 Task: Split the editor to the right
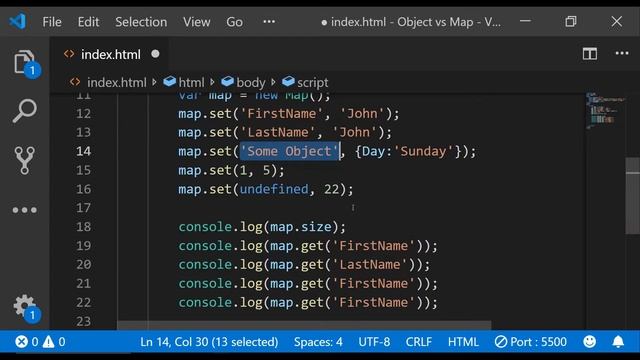coord(589,54)
